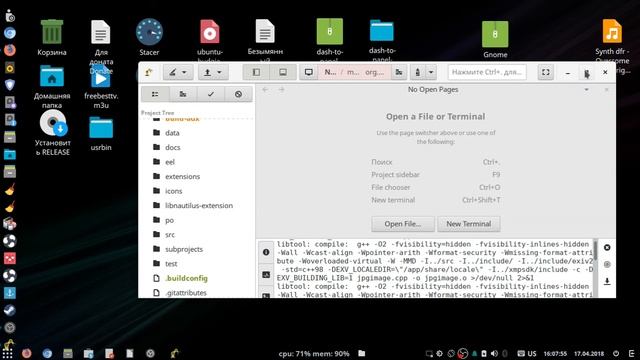The height and width of the screenshot is (360, 640).
Task: Open the 'No Open Pages' page switcher
Action: (433, 89)
